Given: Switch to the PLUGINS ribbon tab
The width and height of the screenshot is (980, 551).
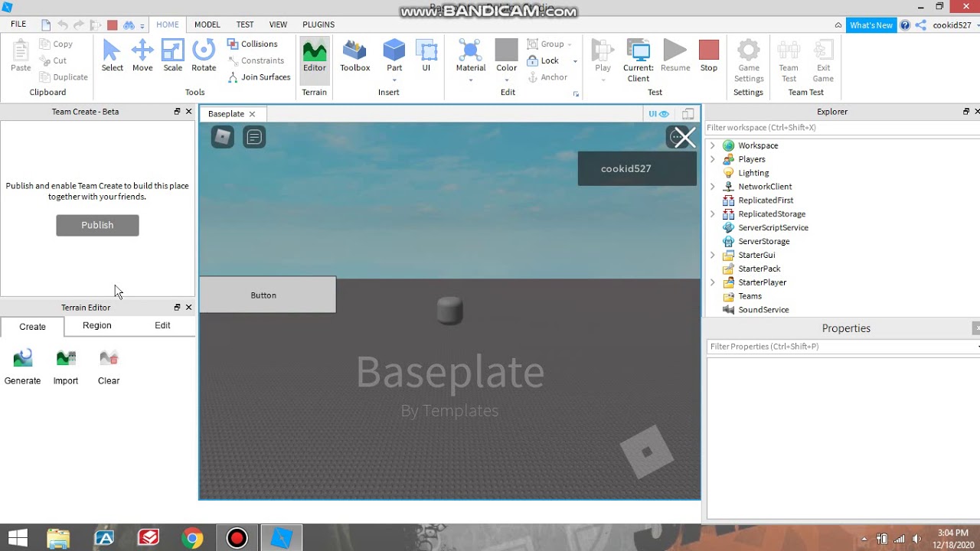Looking at the screenshot, I should (318, 24).
